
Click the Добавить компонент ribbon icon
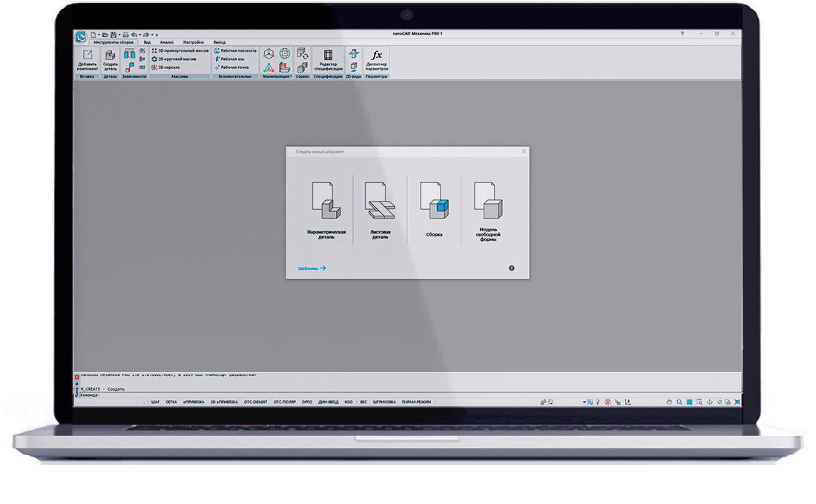pyautogui.click(x=88, y=58)
